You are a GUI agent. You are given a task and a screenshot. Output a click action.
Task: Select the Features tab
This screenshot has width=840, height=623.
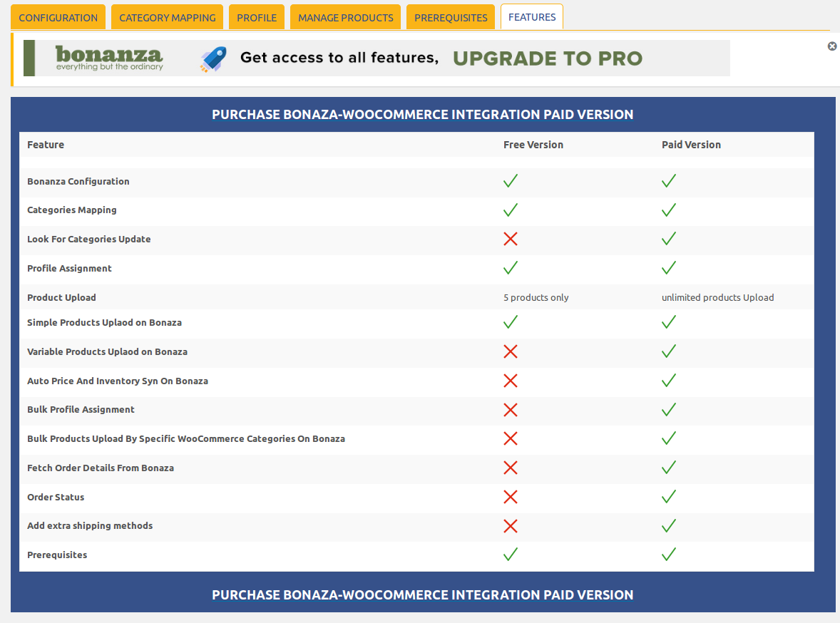point(532,17)
